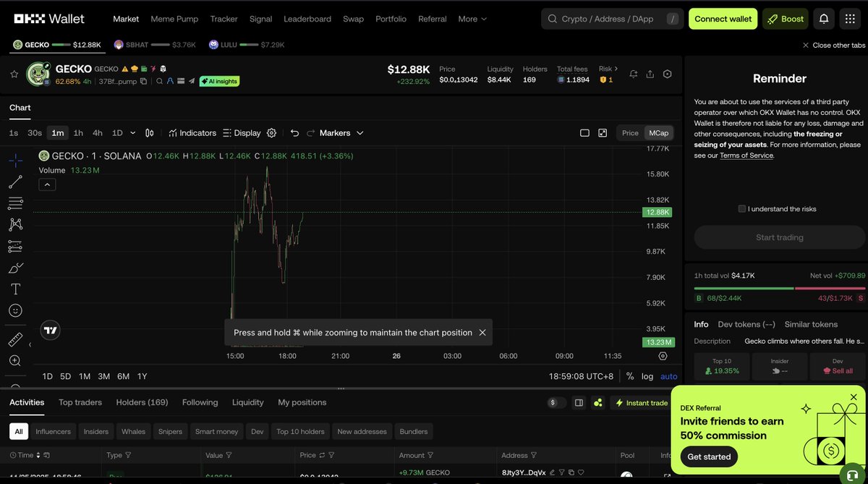The height and width of the screenshot is (484, 868).
Task: Expand the More menu in top navigation
Action: tap(472, 19)
